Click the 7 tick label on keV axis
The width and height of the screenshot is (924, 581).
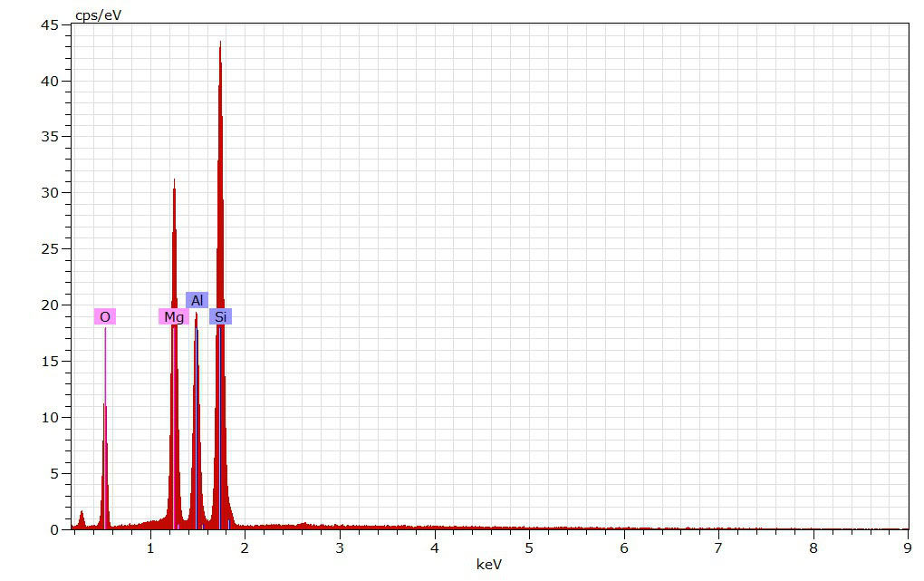718,547
